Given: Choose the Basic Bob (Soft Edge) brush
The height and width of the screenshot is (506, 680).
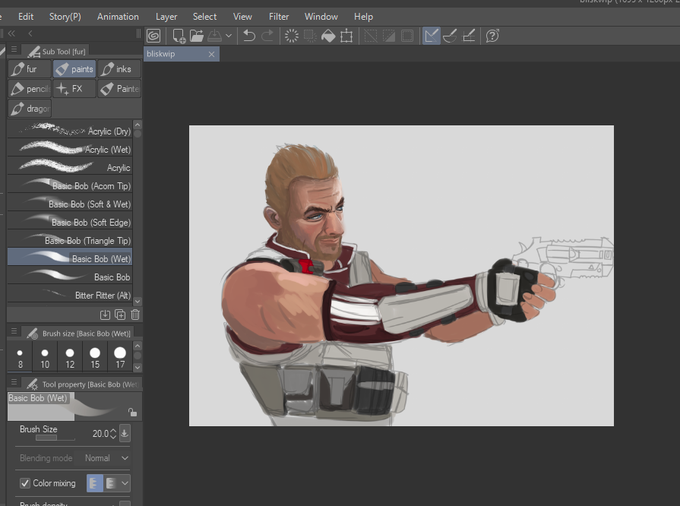Looking at the screenshot, I should [70, 221].
